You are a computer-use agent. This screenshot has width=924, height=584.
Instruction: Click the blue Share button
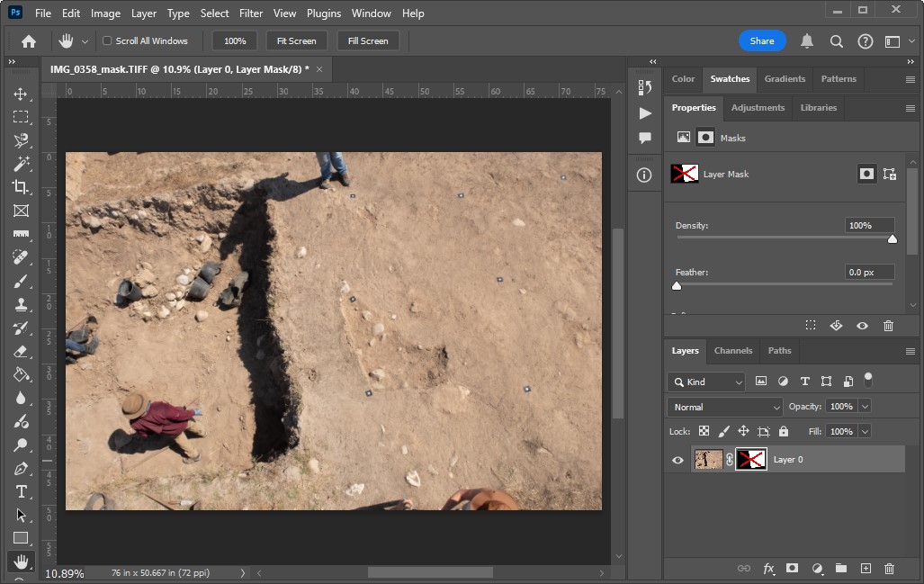[x=761, y=41]
